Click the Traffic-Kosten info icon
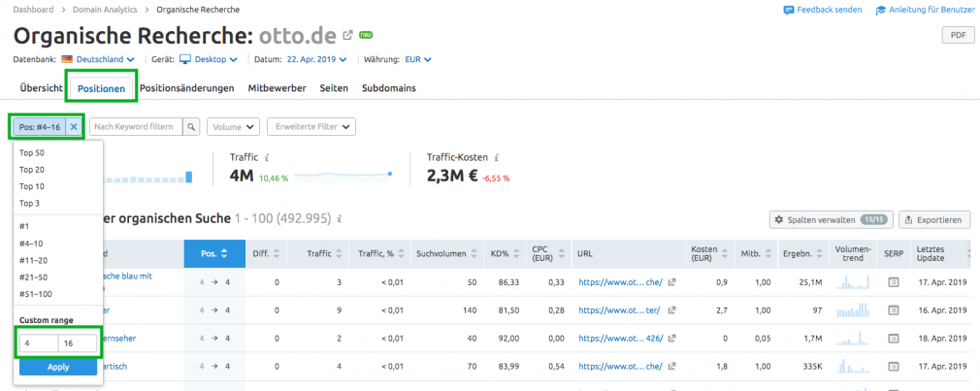 (x=496, y=159)
